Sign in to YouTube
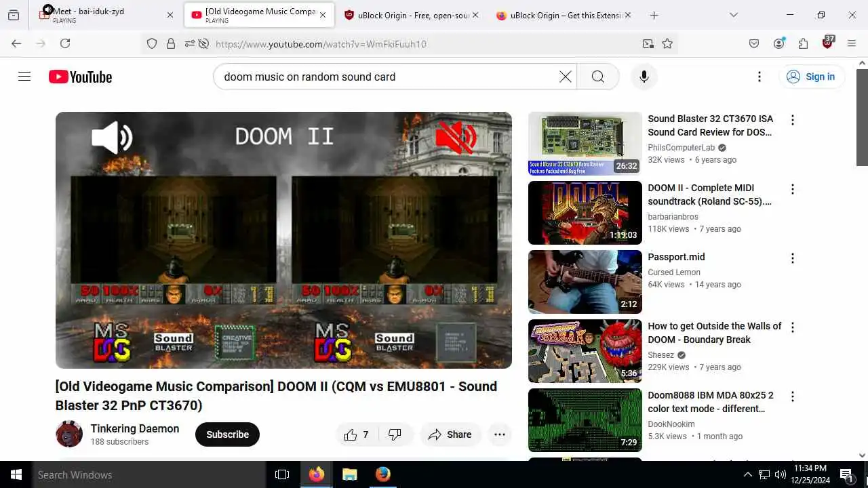868x488 pixels. click(811, 77)
